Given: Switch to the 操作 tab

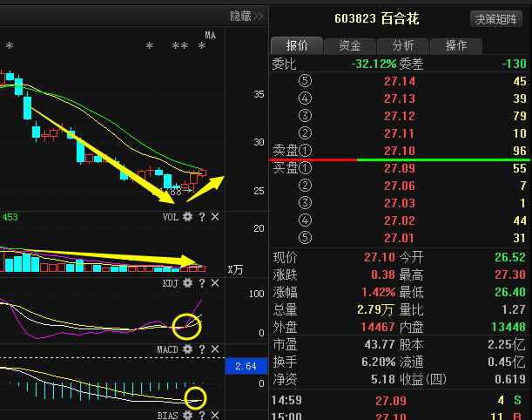Looking at the screenshot, I should point(456,45).
